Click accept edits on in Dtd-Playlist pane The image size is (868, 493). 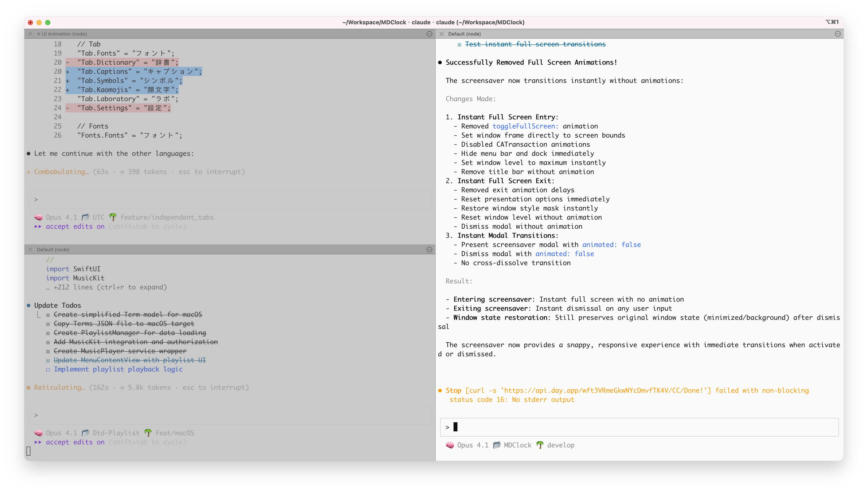tap(75, 442)
